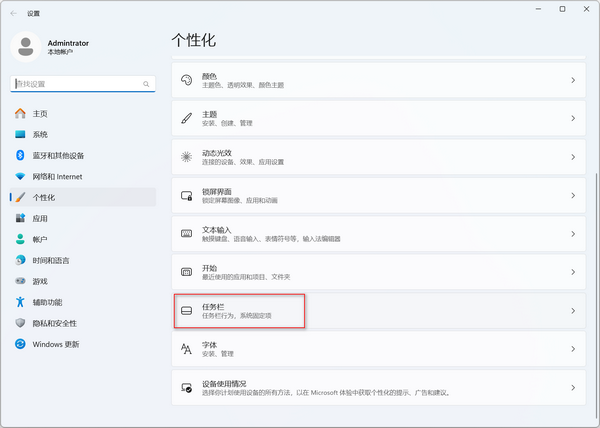The height and width of the screenshot is (428, 600).
Task: Select 游戏 label in the sidebar
Action: coord(40,282)
